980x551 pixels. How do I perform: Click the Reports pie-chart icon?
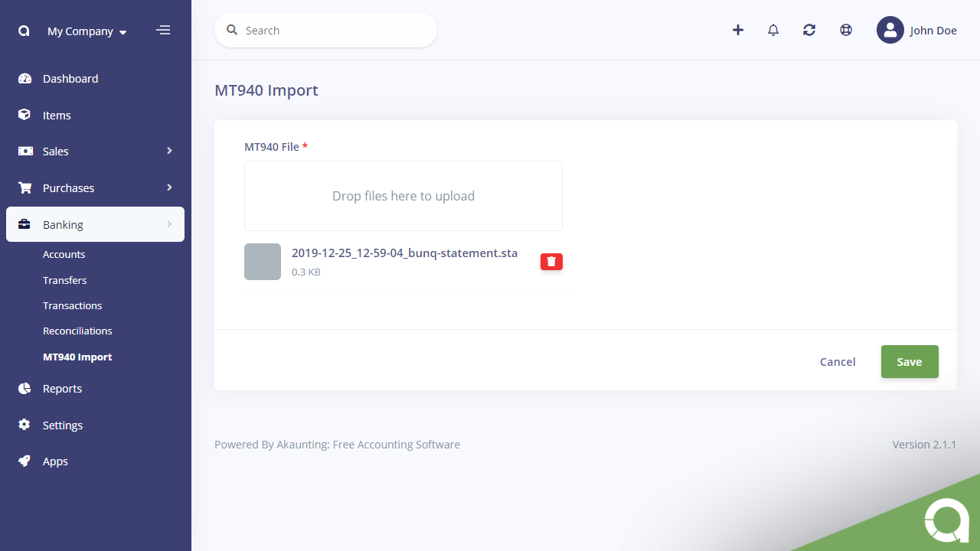(24, 388)
